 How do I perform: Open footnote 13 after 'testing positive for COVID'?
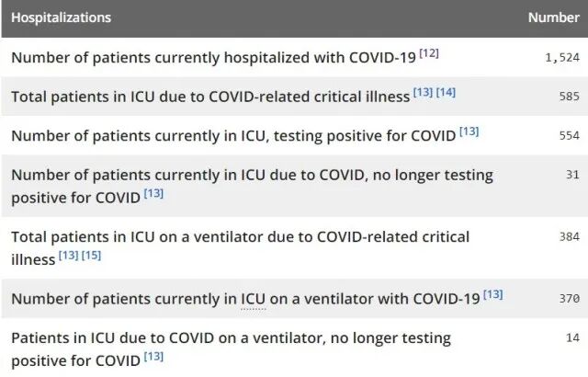click(x=469, y=131)
